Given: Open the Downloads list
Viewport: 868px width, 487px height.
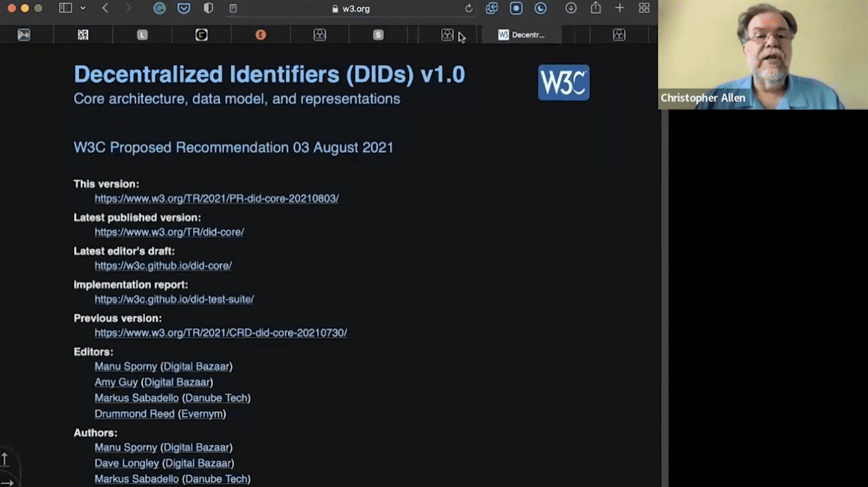Looking at the screenshot, I should pos(570,8).
